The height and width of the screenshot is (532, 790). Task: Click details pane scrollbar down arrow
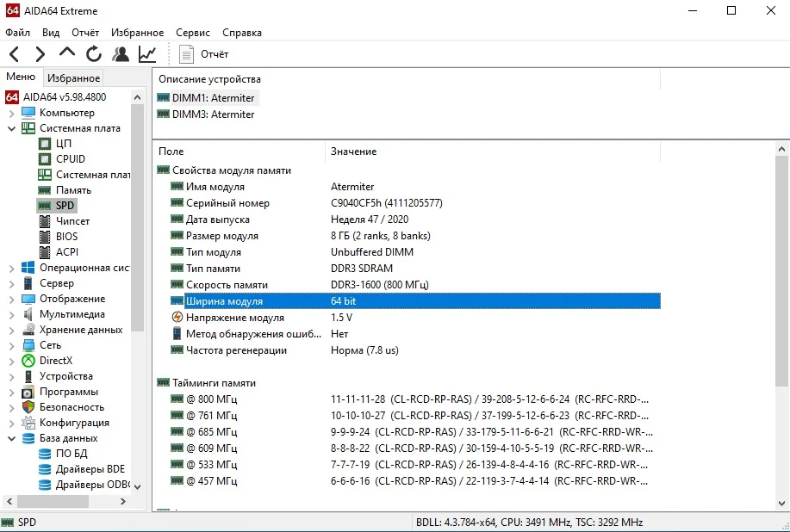pyautogui.click(x=781, y=504)
